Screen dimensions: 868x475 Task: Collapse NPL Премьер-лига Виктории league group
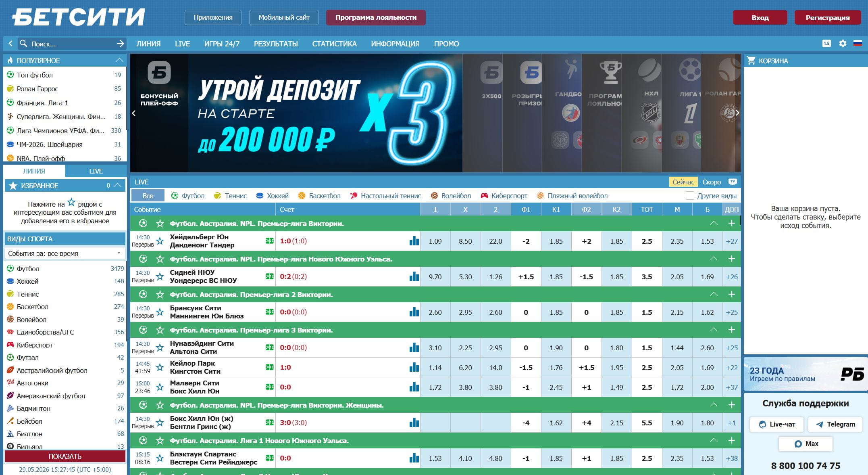click(x=714, y=223)
